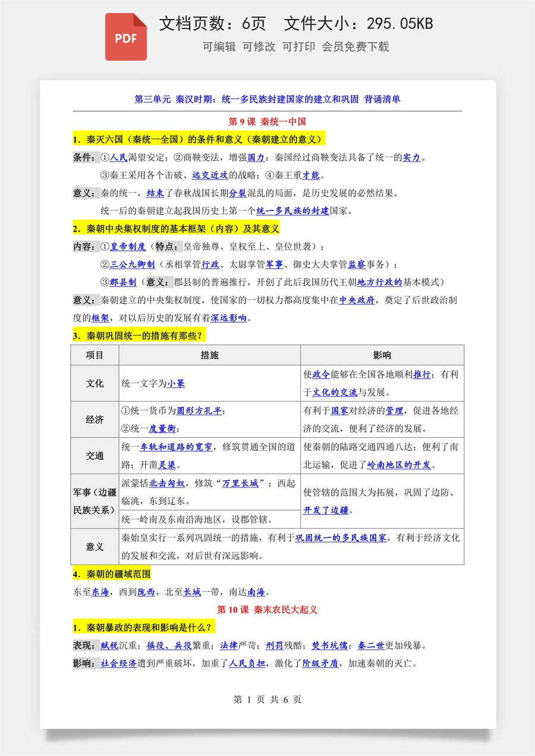Click the '文件大小：295.05KB' text
535x756 pixels.
click(x=358, y=24)
